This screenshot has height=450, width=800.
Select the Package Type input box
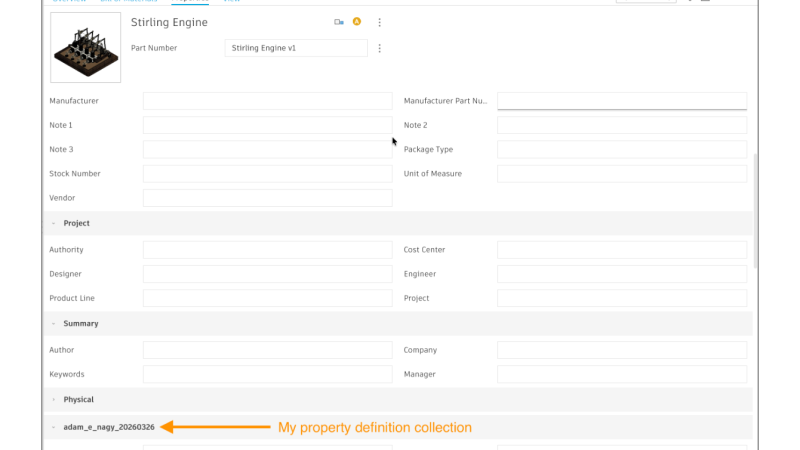(x=622, y=149)
